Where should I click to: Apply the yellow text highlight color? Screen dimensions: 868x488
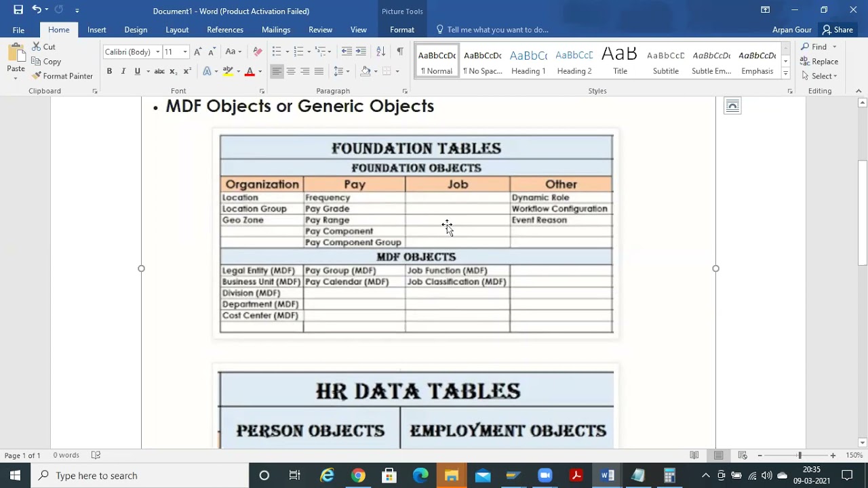[228, 71]
